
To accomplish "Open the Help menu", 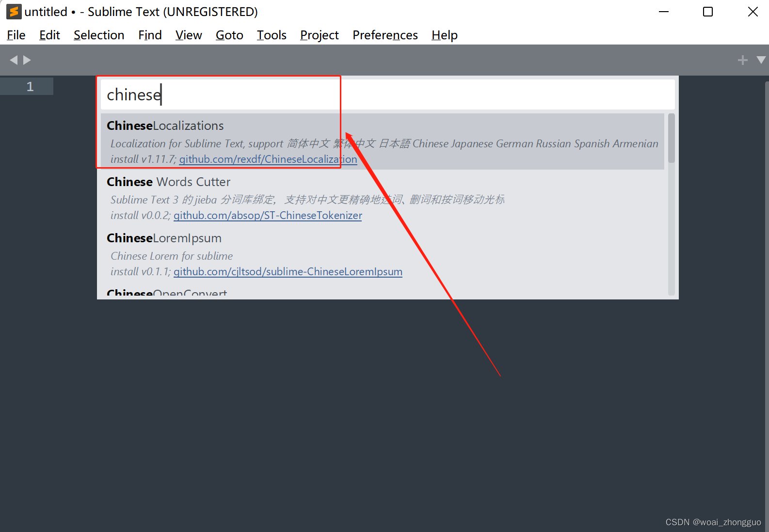I will pos(445,35).
